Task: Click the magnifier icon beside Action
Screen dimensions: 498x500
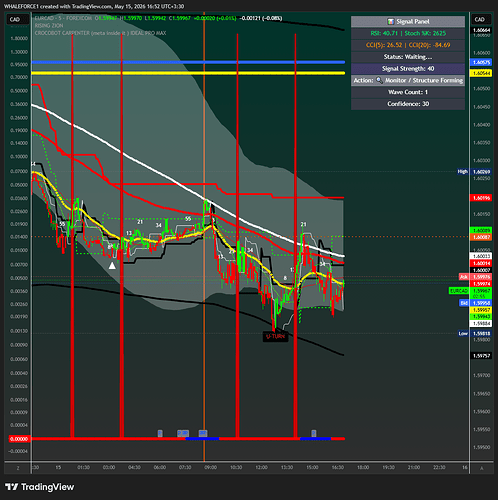Action: 379,80
